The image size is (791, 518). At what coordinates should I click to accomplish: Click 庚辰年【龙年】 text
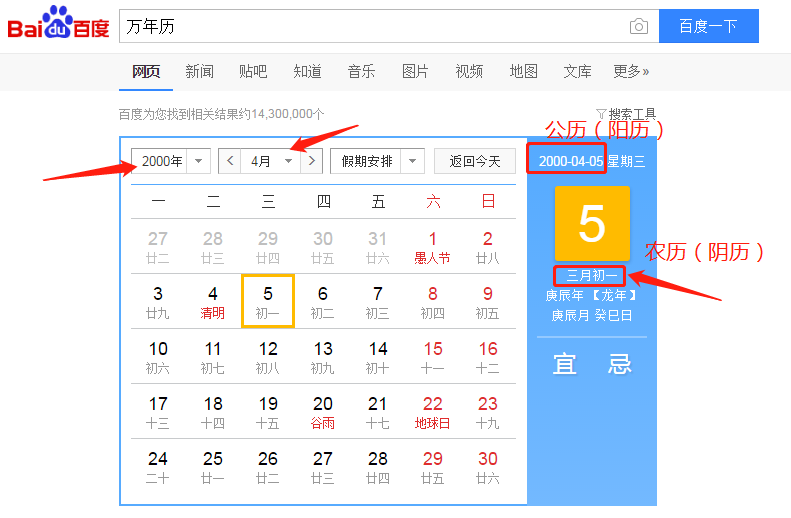point(591,295)
